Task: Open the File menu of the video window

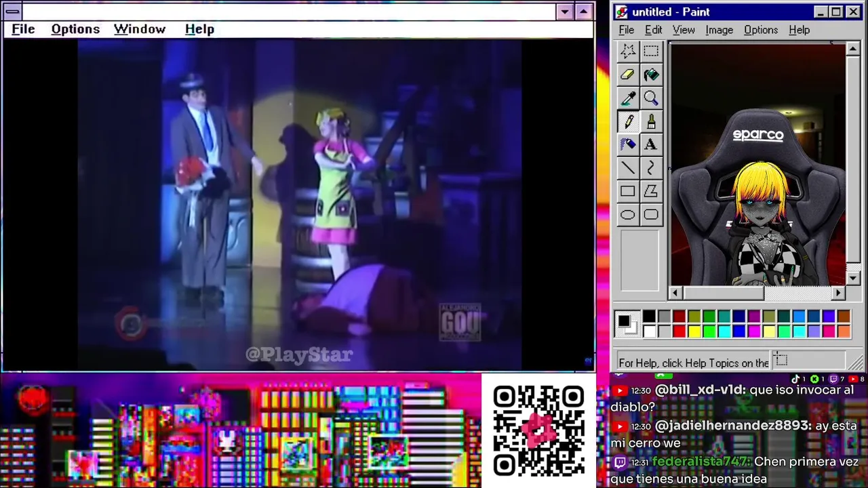Action: pyautogui.click(x=23, y=29)
